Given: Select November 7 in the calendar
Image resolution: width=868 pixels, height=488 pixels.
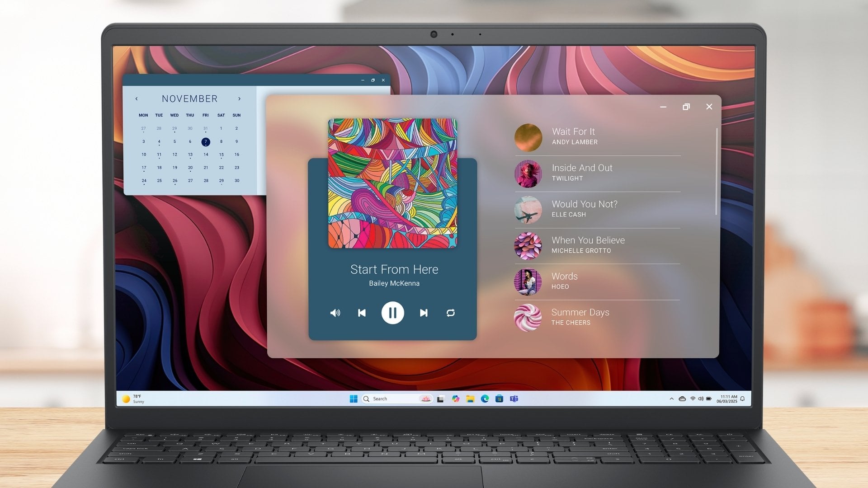Looking at the screenshot, I should pyautogui.click(x=206, y=142).
